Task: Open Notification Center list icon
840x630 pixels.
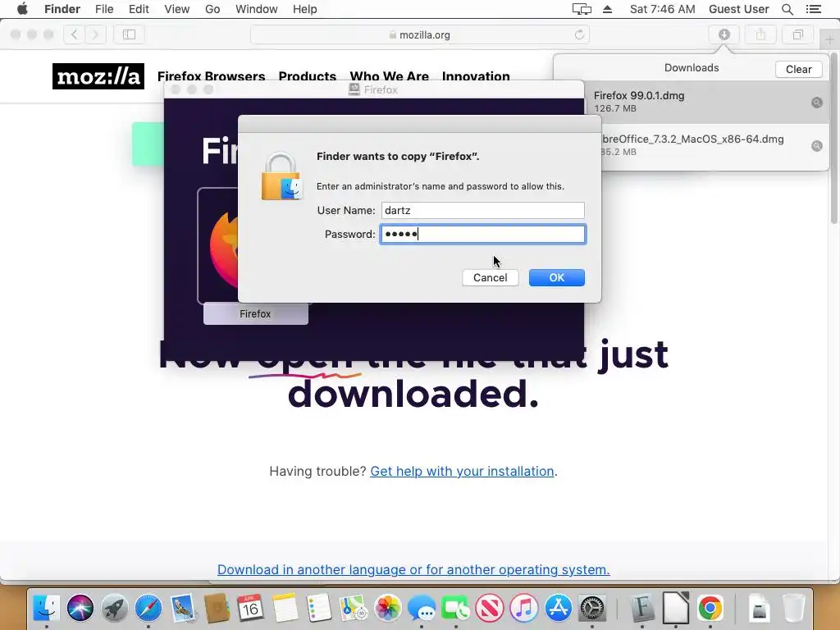Action: pyautogui.click(x=813, y=9)
